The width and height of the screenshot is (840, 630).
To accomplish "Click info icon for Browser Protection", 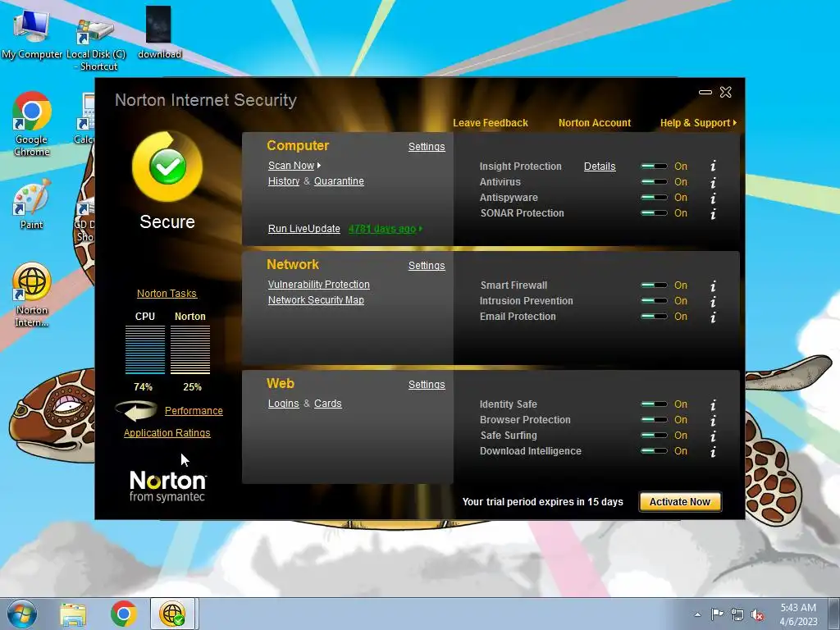I will pyautogui.click(x=713, y=421).
